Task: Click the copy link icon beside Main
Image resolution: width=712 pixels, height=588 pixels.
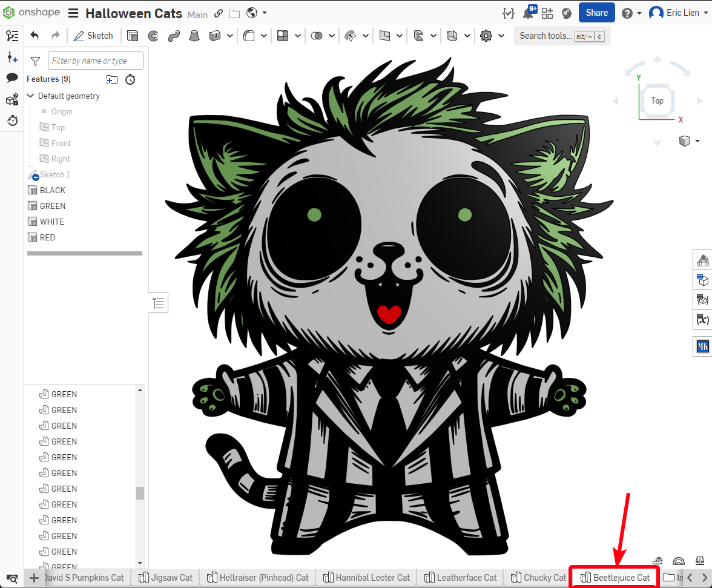Action: (x=219, y=13)
